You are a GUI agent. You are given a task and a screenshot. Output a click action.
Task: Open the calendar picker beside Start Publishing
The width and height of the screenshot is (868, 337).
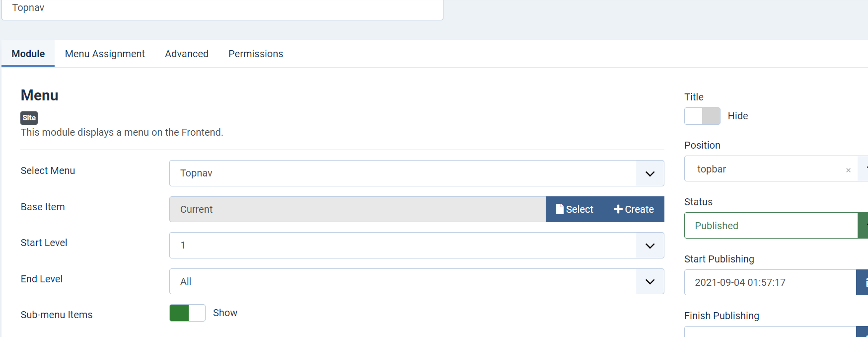[863, 282]
